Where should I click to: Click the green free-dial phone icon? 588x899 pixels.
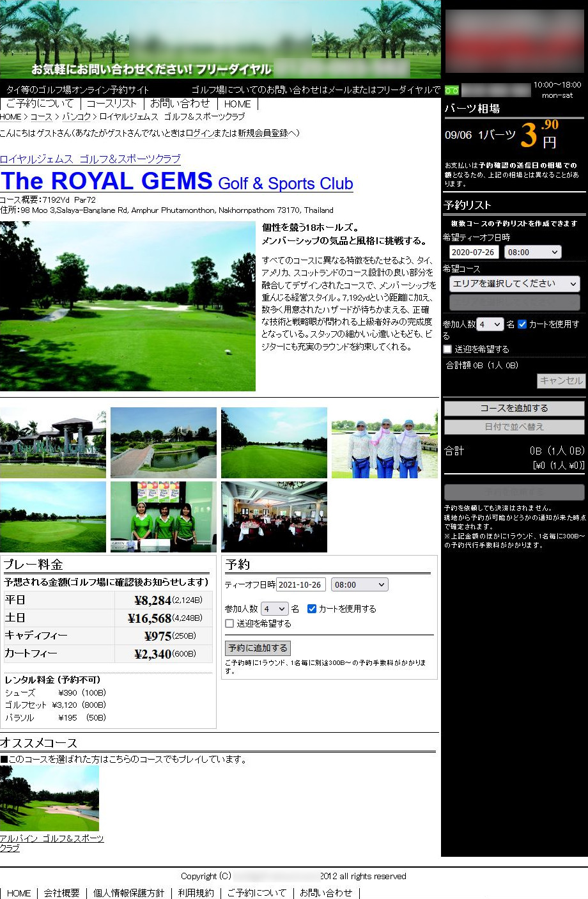coord(452,90)
